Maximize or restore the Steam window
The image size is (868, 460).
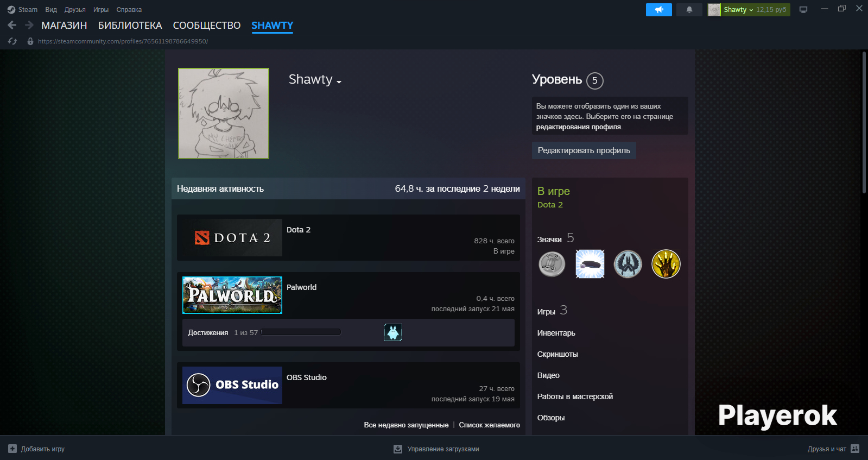pos(842,9)
